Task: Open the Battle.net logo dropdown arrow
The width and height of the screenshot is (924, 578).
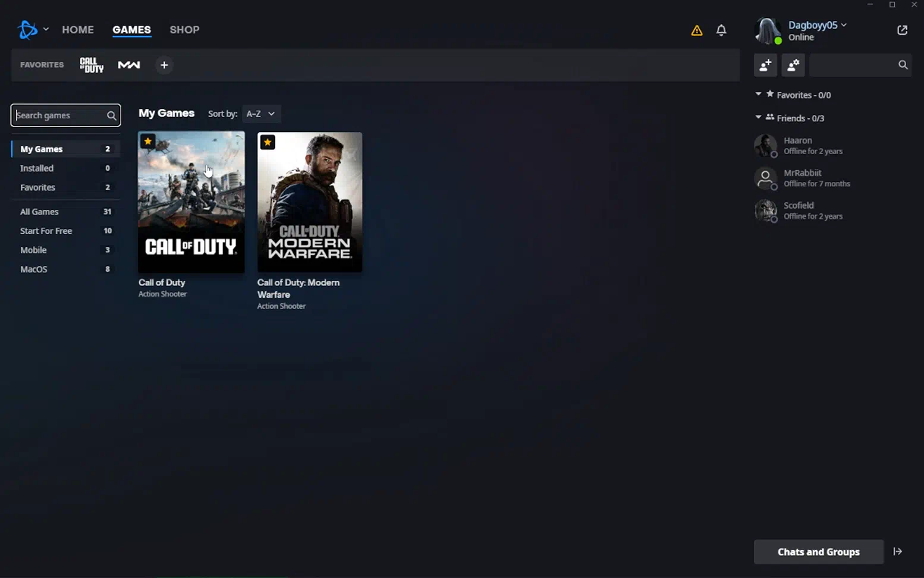Action: coord(46,29)
